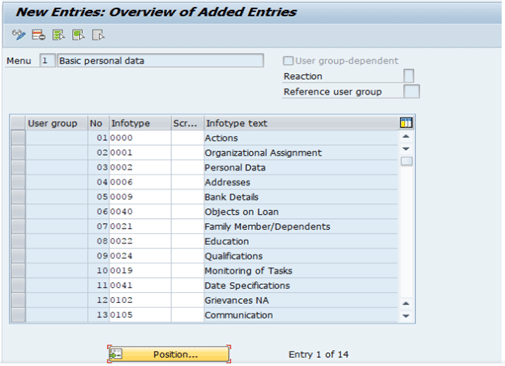The height and width of the screenshot is (366, 505).
Task: Click the Family Member/Dependents text cell
Action: pos(301,226)
